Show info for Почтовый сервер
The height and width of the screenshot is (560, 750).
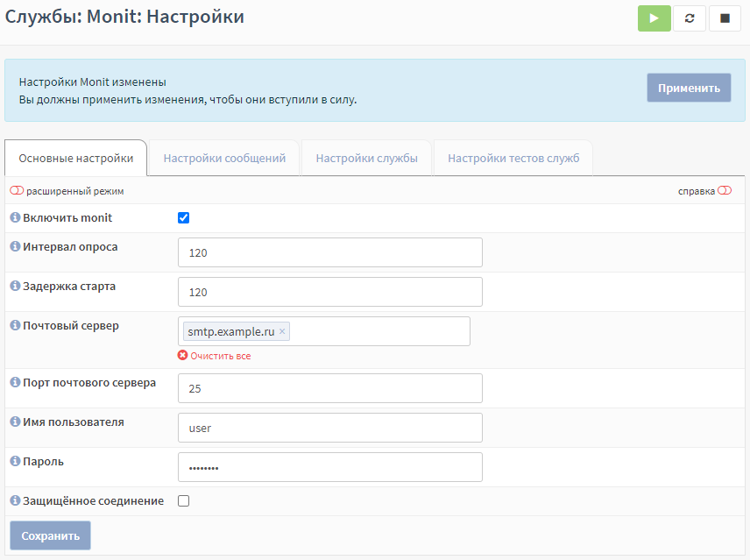(15, 326)
